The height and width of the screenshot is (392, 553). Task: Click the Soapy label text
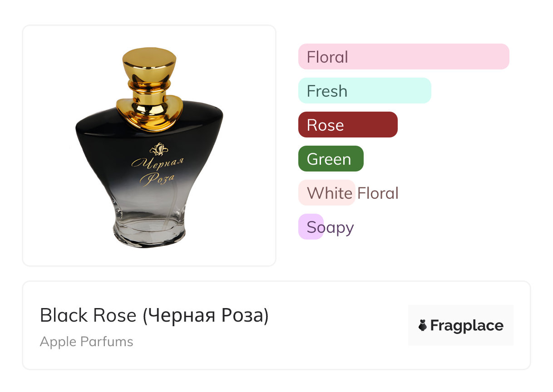(330, 227)
